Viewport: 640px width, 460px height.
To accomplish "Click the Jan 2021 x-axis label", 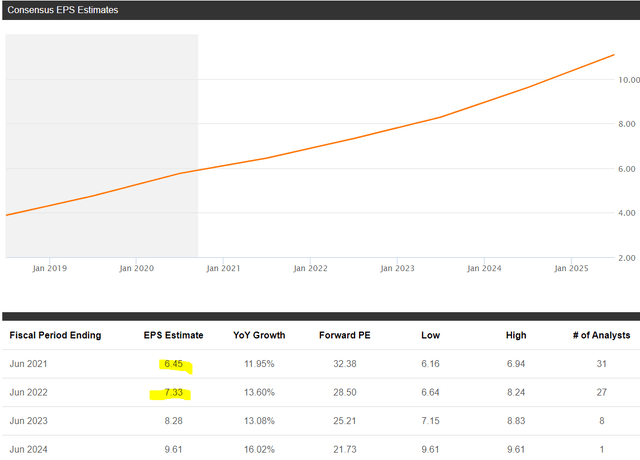I will click(x=223, y=268).
